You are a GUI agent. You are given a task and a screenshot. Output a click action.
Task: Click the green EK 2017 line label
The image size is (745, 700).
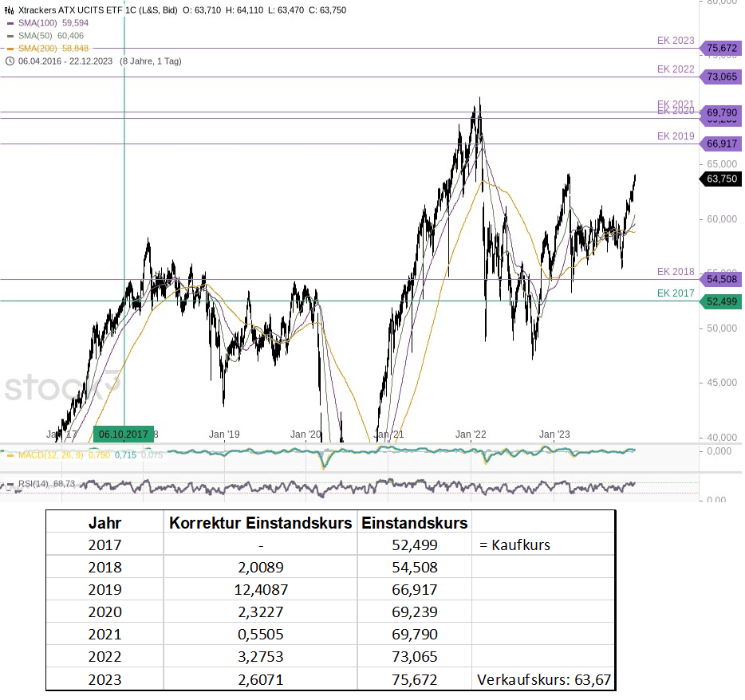(676, 293)
